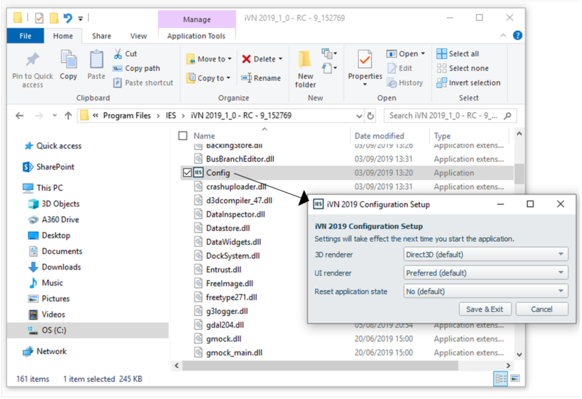Refresh the current folder view

370,116
